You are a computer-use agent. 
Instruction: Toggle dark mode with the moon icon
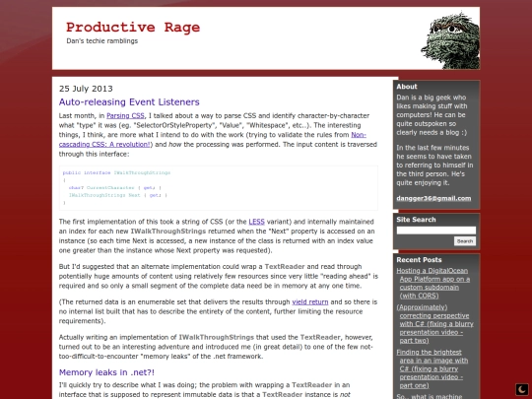(x=522, y=389)
